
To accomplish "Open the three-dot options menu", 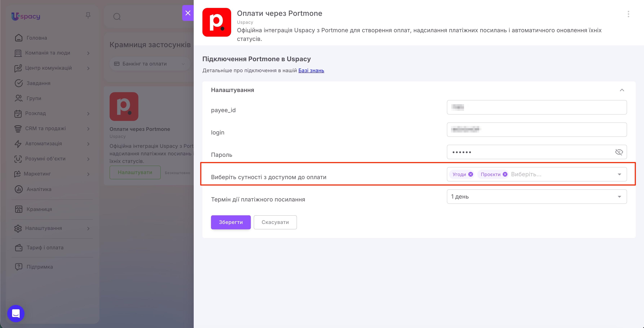I will (x=628, y=14).
